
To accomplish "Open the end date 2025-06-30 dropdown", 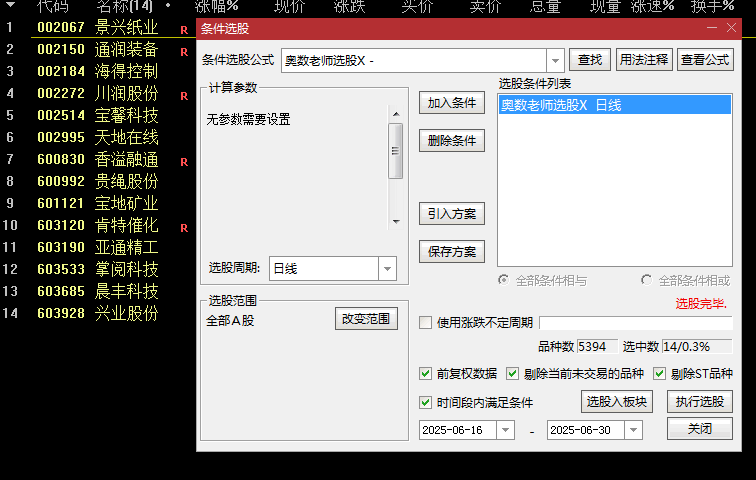I will click(x=634, y=430).
